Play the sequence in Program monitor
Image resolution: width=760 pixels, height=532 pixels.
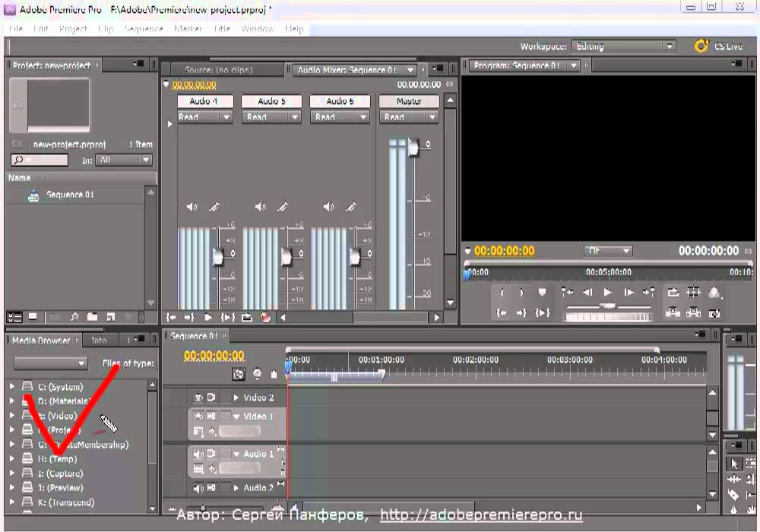(x=607, y=292)
